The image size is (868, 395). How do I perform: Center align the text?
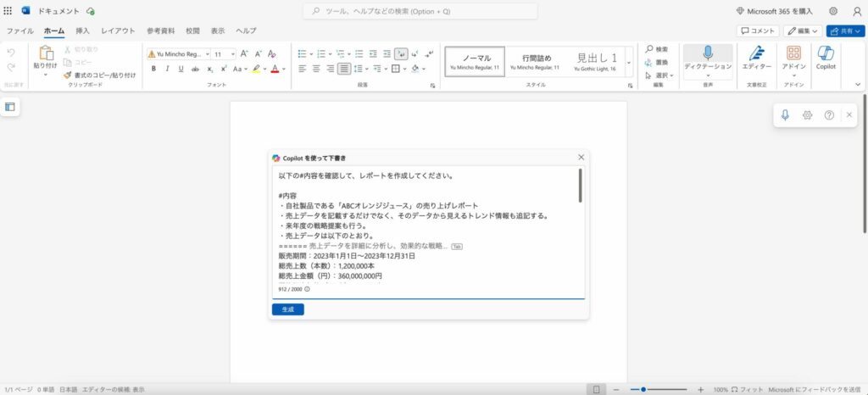pyautogui.click(x=316, y=69)
